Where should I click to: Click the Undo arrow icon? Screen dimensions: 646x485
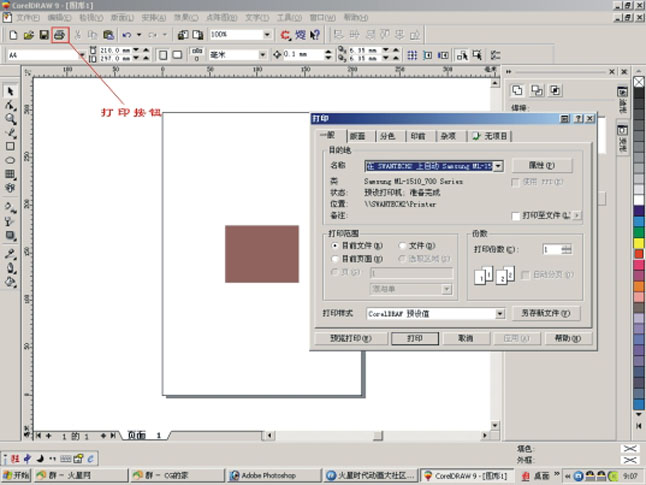[x=127, y=35]
